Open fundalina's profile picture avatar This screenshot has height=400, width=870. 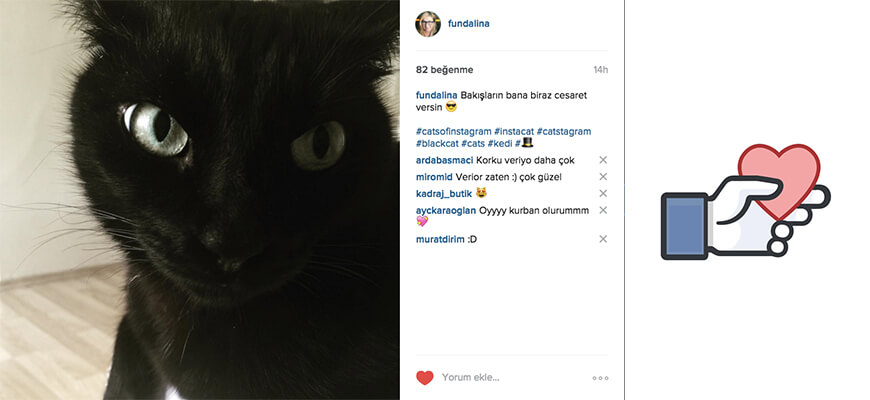point(428,24)
